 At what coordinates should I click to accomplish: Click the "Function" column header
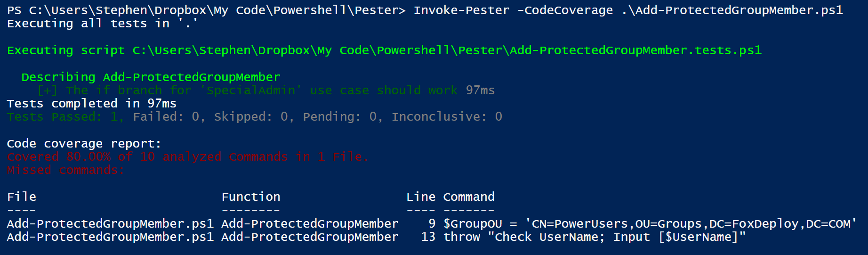pyautogui.click(x=250, y=197)
